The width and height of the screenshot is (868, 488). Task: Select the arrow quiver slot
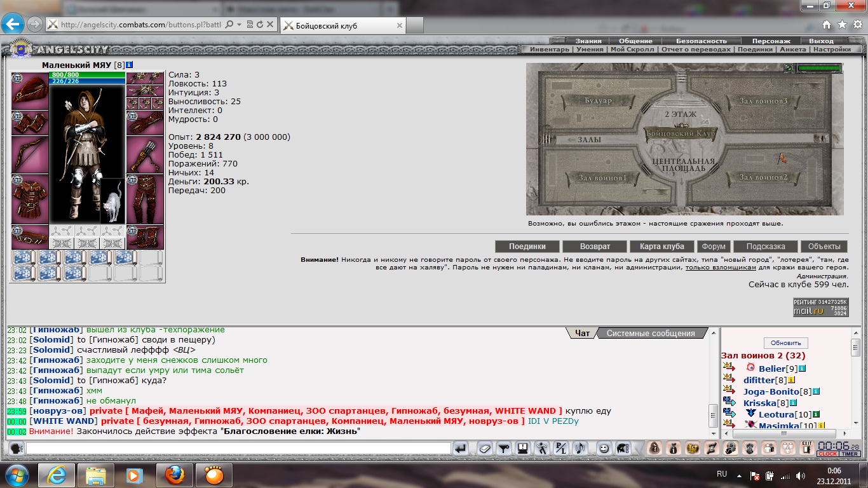coord(145,154)
